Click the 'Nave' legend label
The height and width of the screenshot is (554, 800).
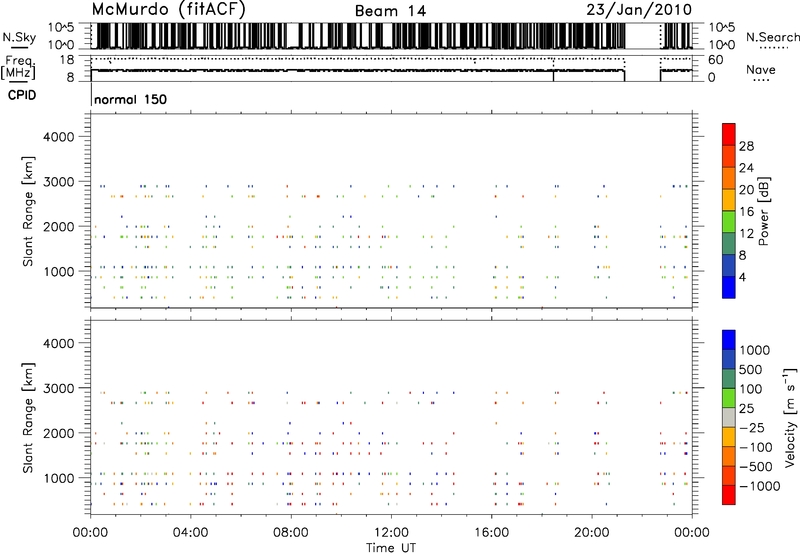tap(761, 70)
